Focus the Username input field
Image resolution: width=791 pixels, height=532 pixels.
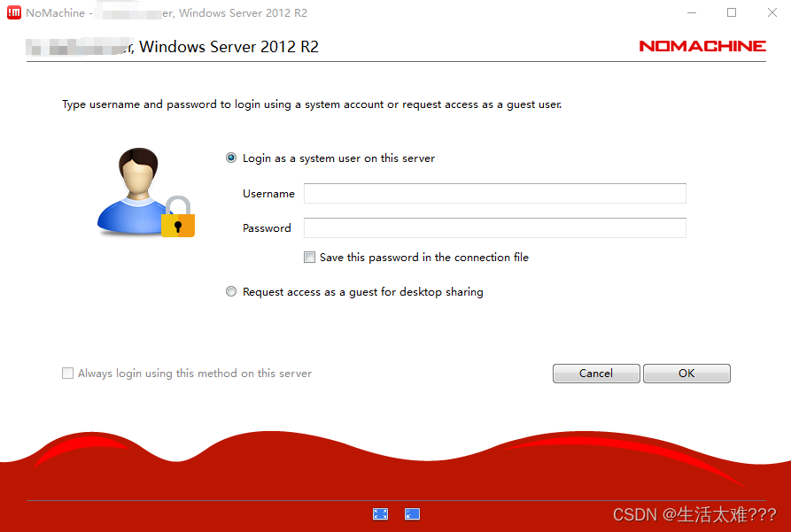pyautogui.click(x=495, y=194)
